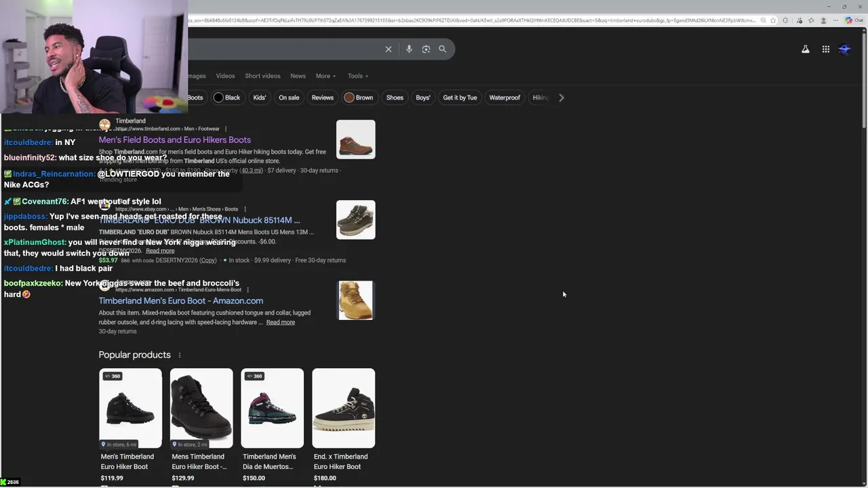Viewport: 868px width, 488px height.
Task: Open Men's Timberland Euro Hiker Boot $119.99 product
Action: click(130, 425)
